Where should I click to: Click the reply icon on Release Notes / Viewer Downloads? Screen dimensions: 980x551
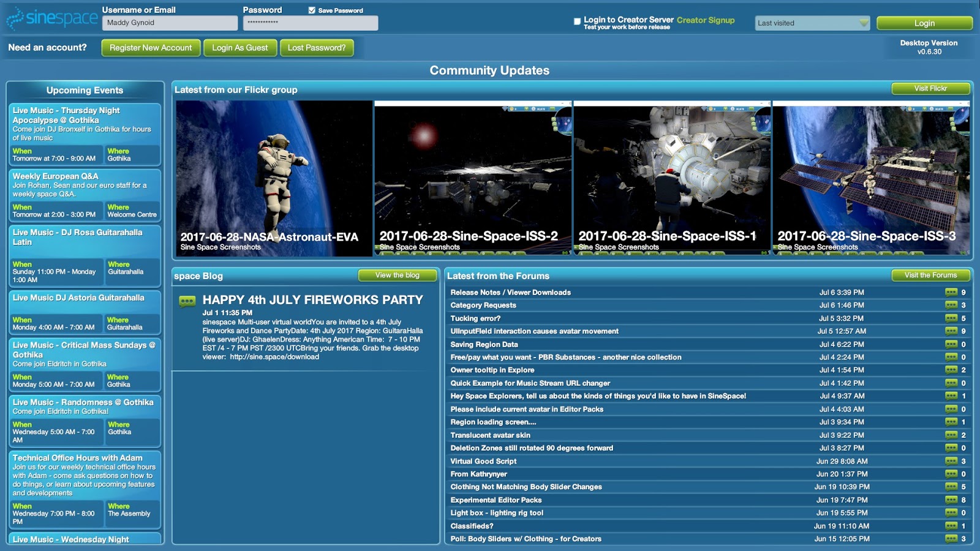tap(952, 292)
